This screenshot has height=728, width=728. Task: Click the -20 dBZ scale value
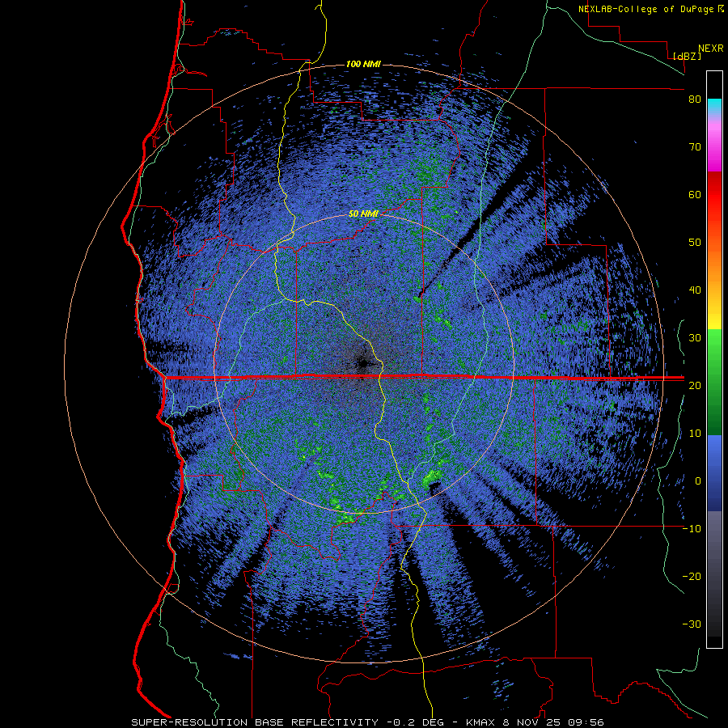coord(692,577)
